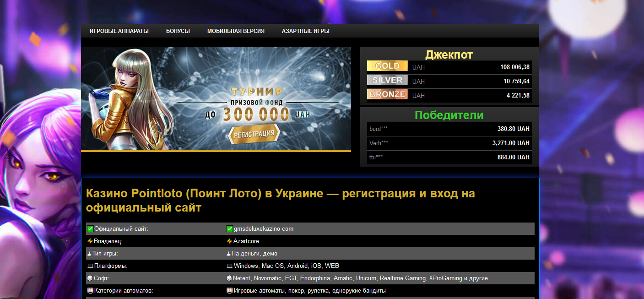The width and height of the screenshot is (644, 299).
Task: Click the Игровые автоматы, покер, рулетка value
Action: (x=310, y=290)
